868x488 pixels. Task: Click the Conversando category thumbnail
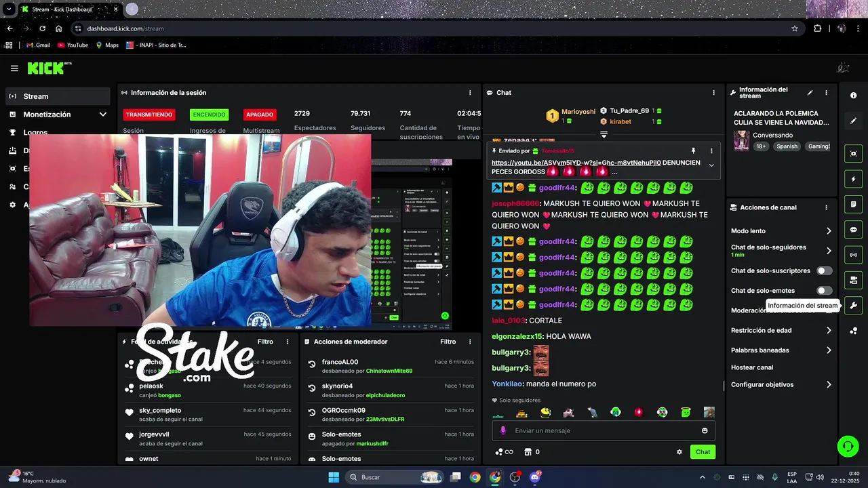coord(741,140)
